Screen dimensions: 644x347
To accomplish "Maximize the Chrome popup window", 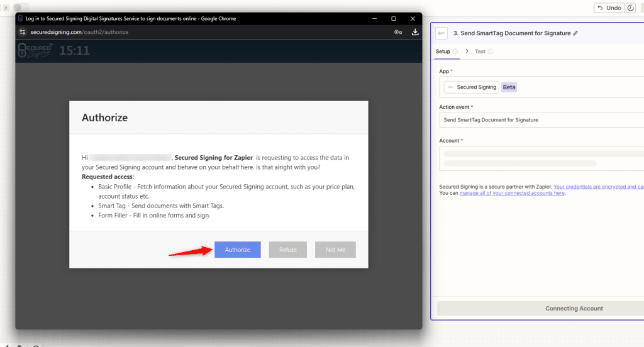I will click(x=394, y=18).
